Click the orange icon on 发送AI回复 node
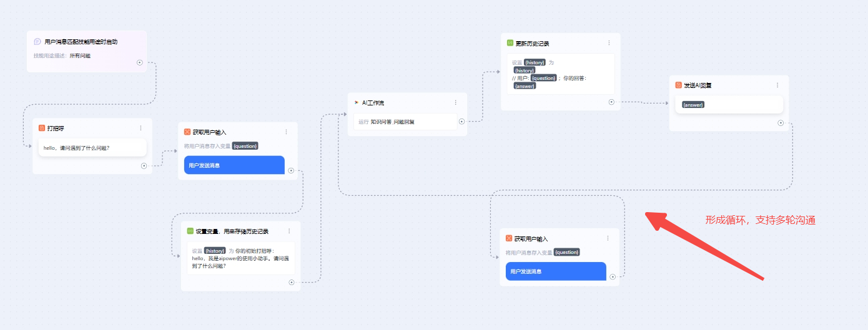Image resolution: width=868 pixels, height=330 pixels. click(679, 85)
